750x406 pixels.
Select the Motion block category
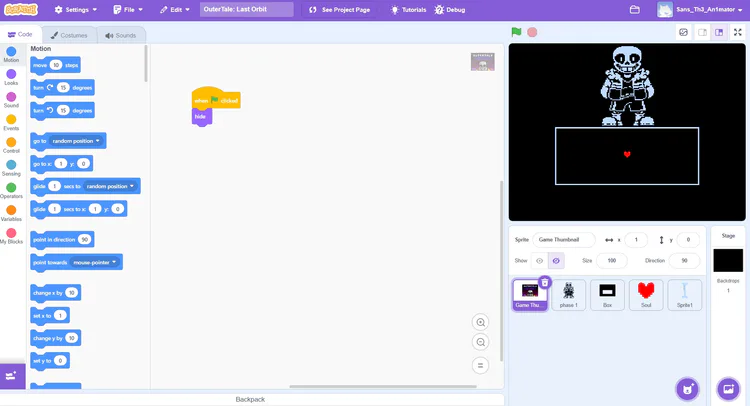pyautogui.click(x=11, y=54)
